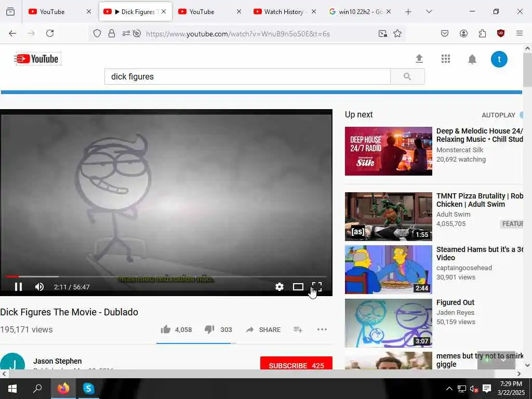The image size is (532, 399).
Task: Click the SHARE button
Action: [x=263, y=330]
